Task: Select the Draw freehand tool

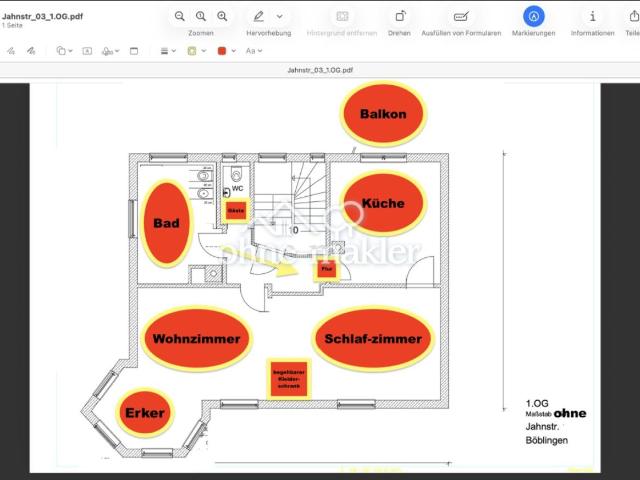Action: tap(31, 51)
